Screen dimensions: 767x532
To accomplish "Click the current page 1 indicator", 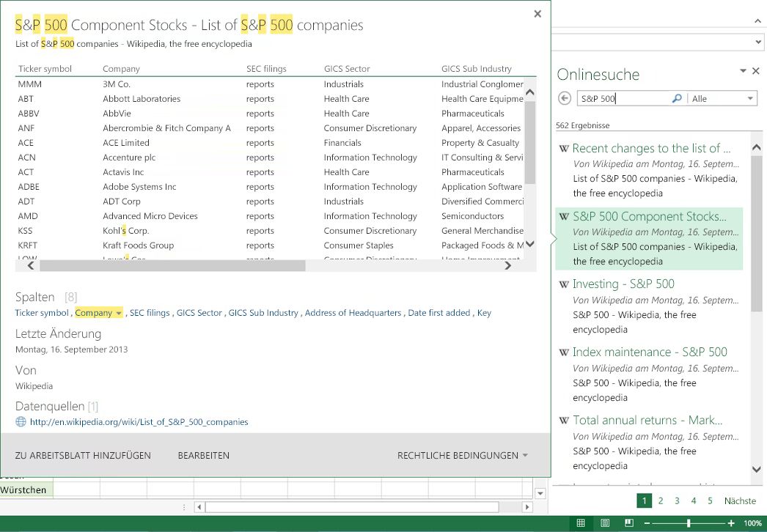I will tap(645, 500).
